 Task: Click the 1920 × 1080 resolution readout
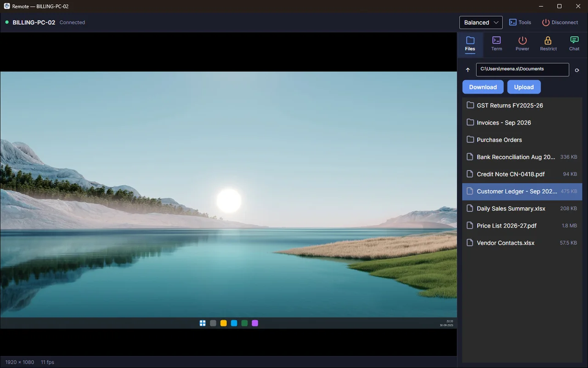coord(20,362)
